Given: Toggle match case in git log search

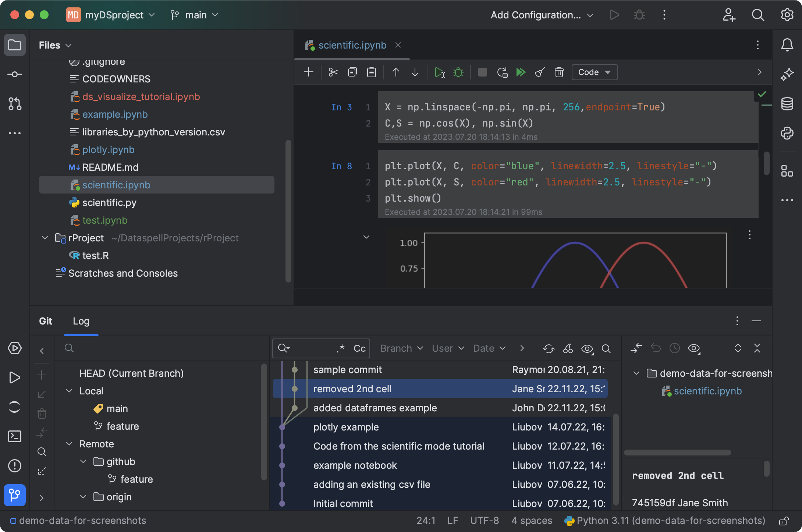Looking at the screenshot, I should (x=359, y=348).
